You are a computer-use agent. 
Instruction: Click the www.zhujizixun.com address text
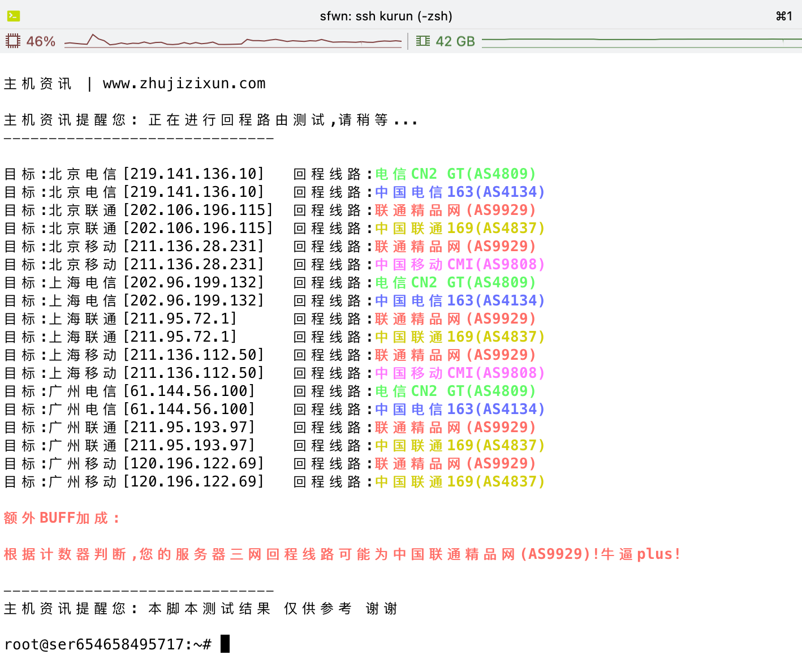(184, 84)
